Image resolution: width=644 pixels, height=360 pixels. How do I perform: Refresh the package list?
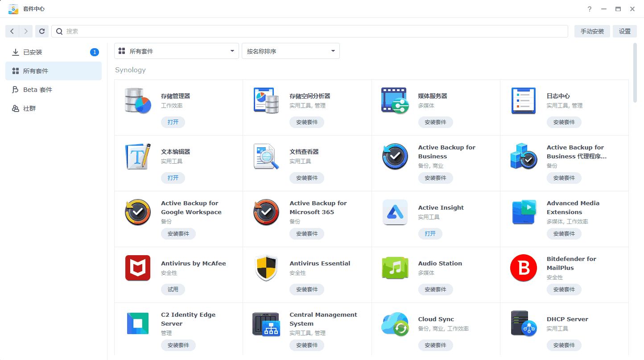point(42,31)
